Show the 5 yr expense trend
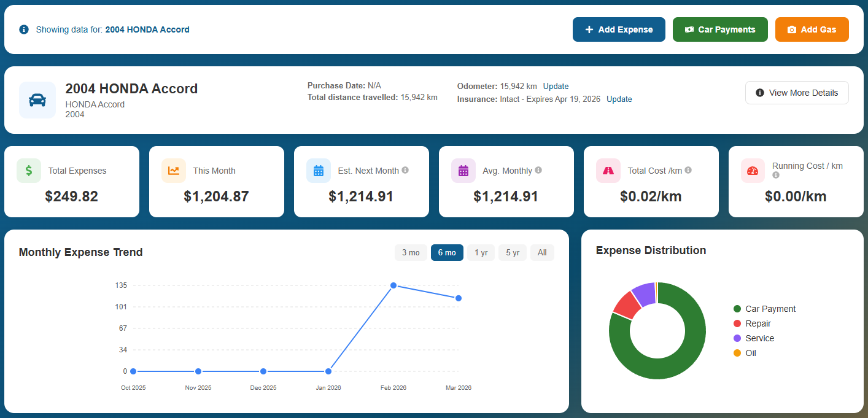 (x=513, y=252)
